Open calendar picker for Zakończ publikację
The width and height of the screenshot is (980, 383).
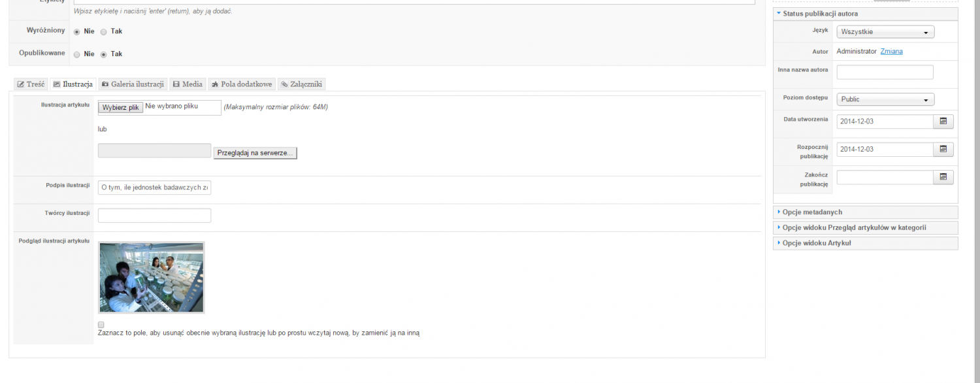[943, 177]
